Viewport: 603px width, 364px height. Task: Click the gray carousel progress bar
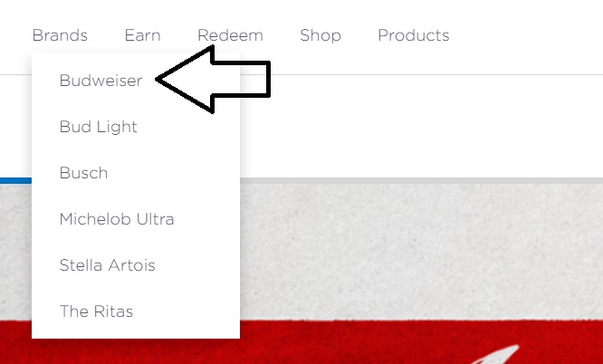point(421,180)
